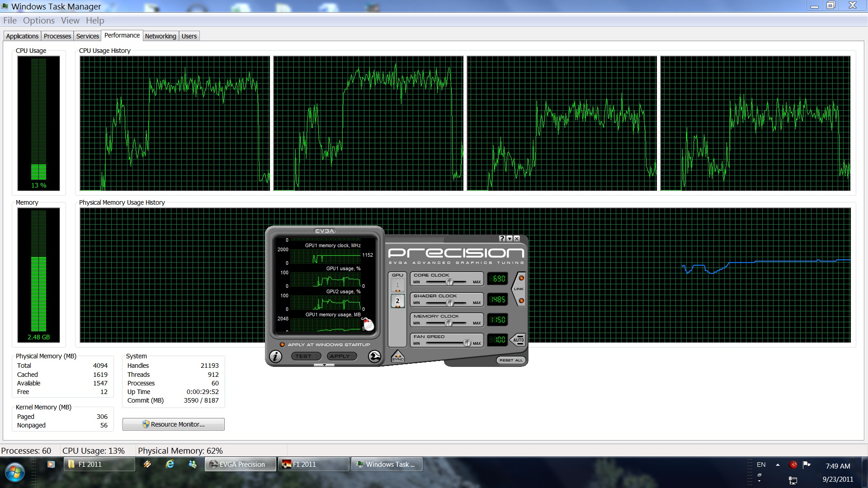Open the Windows Start orb
This screenshot has height=488, width=868.
[x=14, y=472]
